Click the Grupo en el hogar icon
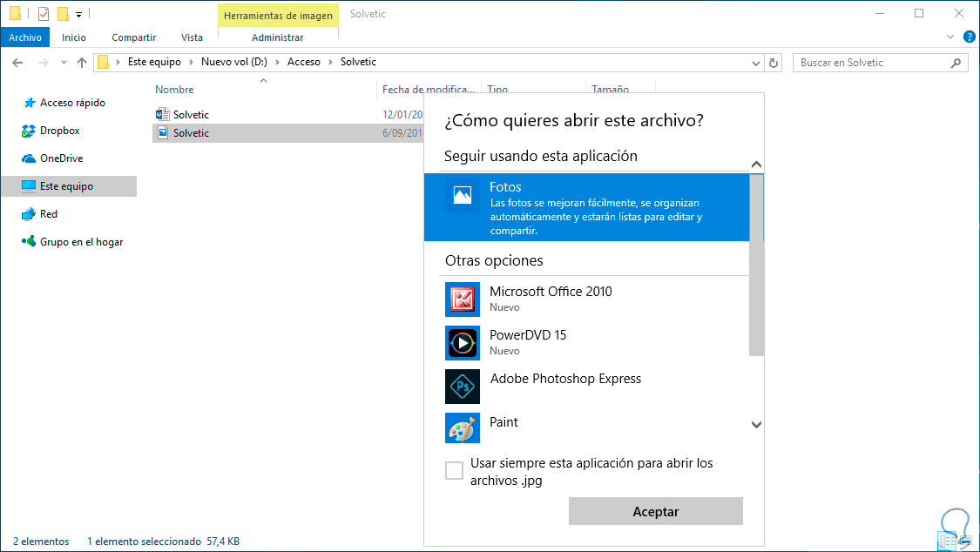The width and height of the screenshot is (980, 552). tap(28, 241)
